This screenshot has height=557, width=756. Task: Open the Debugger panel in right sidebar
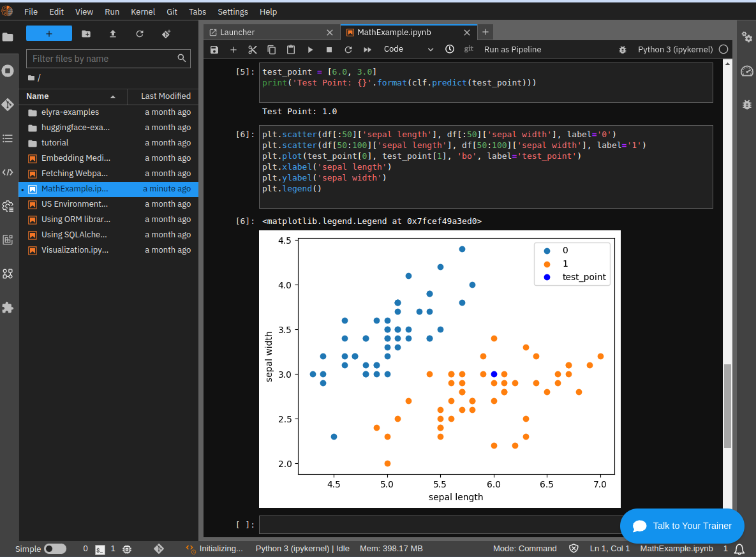click(747, 105)
